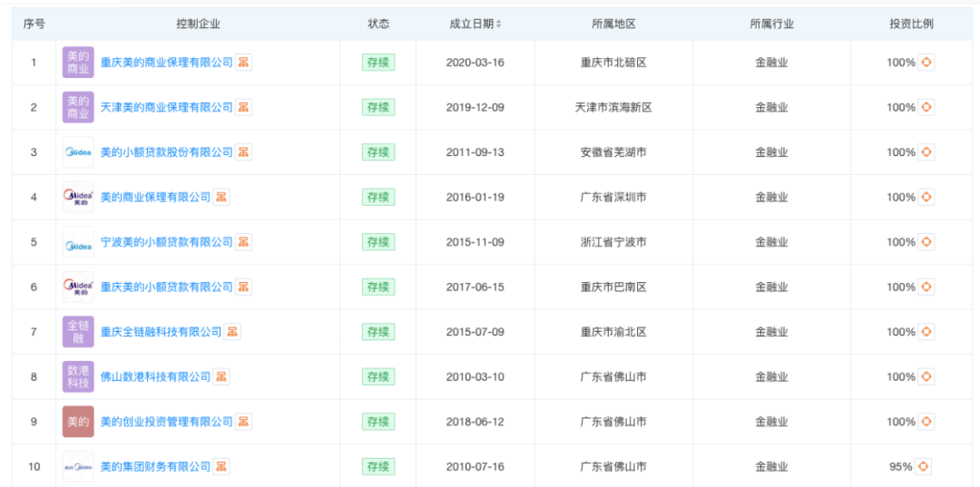Image resolution: width=980 pixels, height=487 pixels.
Task: Open 天津美的商业保理有限公司 company link
Action: [x=166, y=107]
